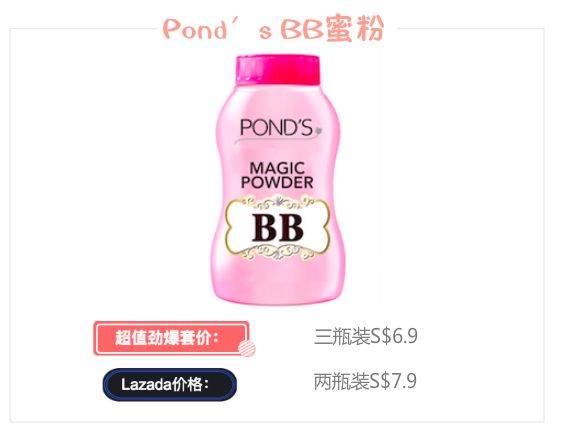Click the striped circle on red badge corner
This screenshot has height=439, width=572.
247,347
